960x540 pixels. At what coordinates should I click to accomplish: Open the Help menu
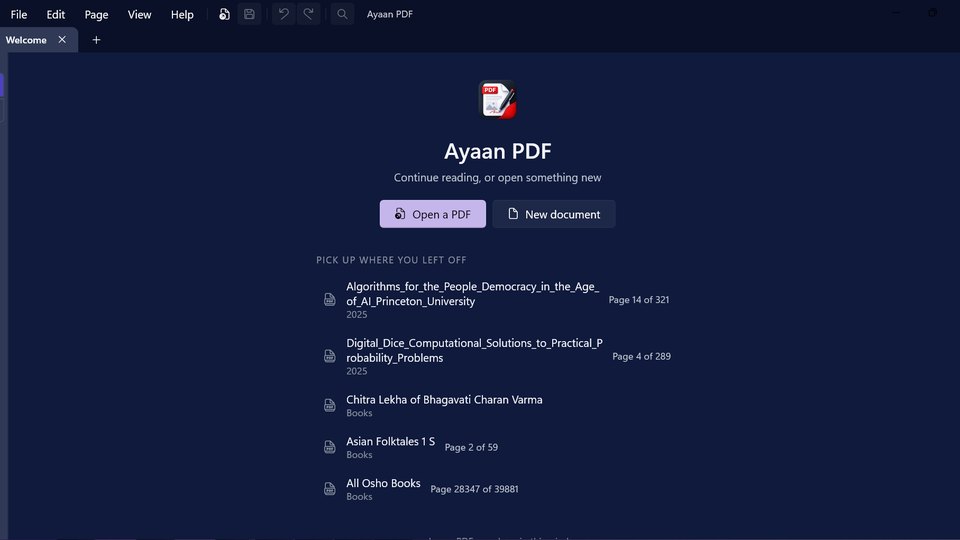tap(182, 14)
